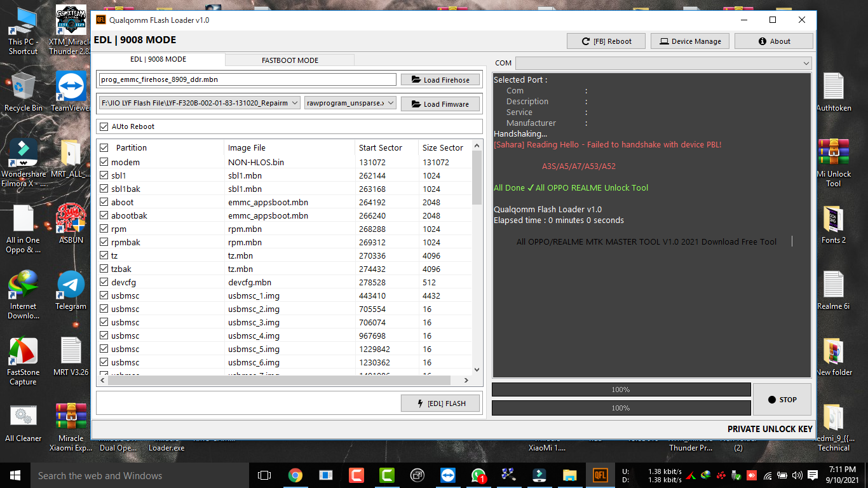
Task: Click Load Fimware button
Action: click(x=440, y=104)
